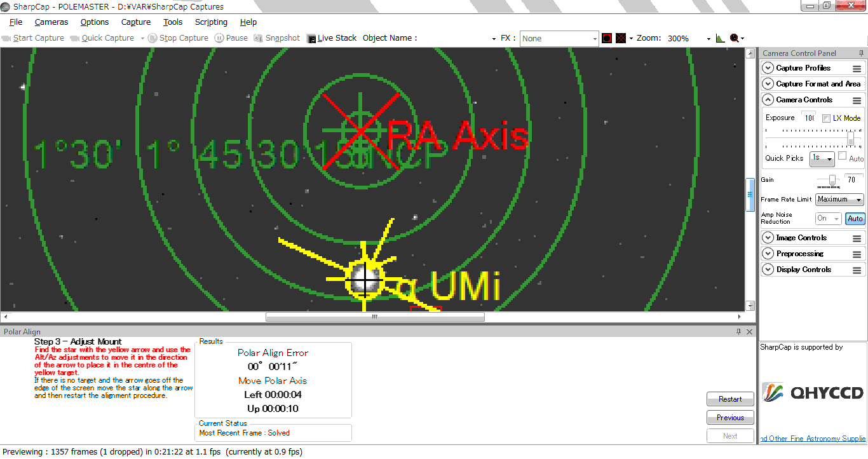The width and height of the screenshot is (868, 459).
Task: Click the Next step button
Action: pyautogui.click(x=730, y=436)
